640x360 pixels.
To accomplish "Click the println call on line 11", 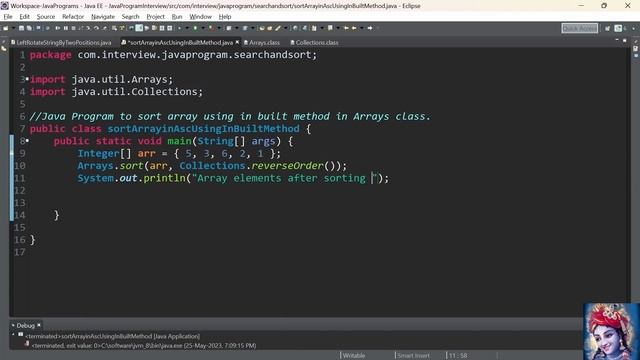I will click(164, 178).
